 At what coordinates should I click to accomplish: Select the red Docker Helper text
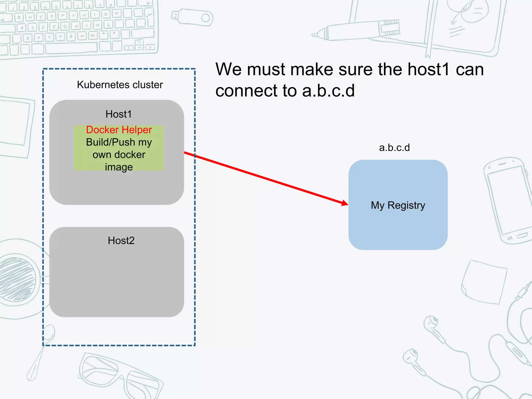[x=119, y=130]
